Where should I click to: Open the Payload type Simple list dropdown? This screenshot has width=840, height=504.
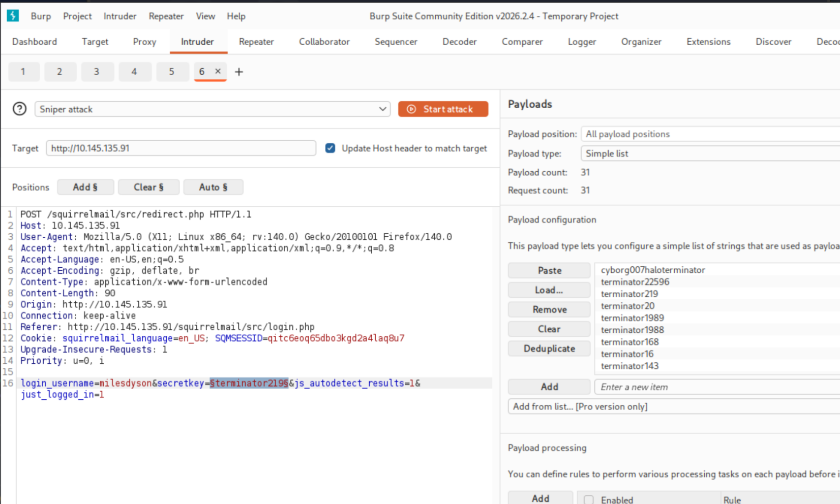pos(710,153)
